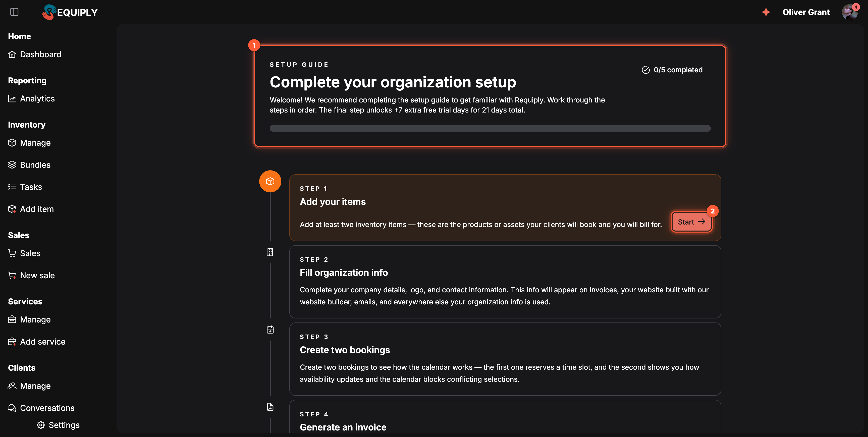Viewport: 868px width, 437px height.
Task: Open Conversations in the sidebar
Action: click(41, 408)
